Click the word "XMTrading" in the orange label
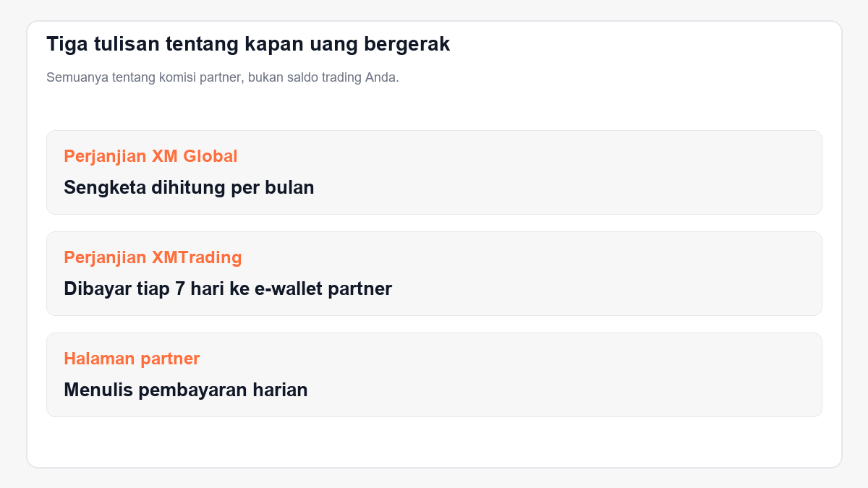The height and width of the screenshot is (488, 868). 197,257
